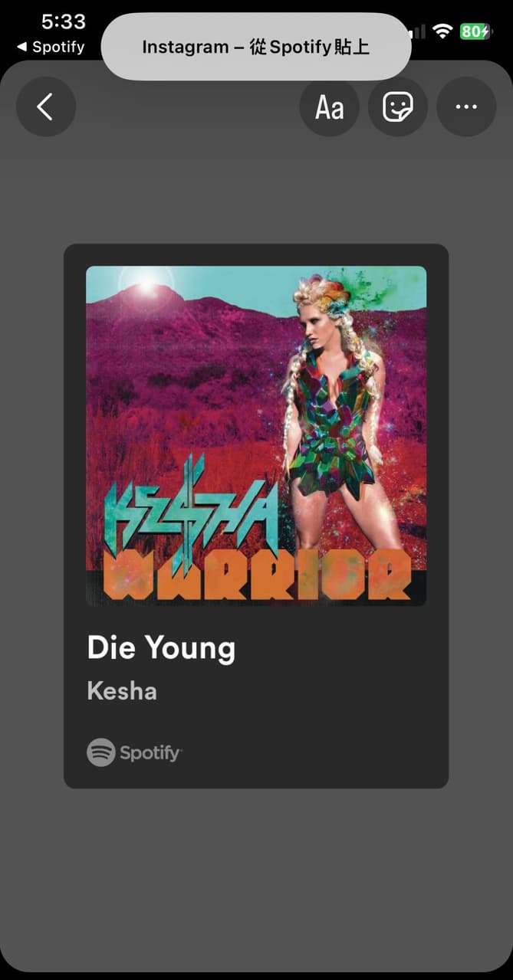Return to Spotify via status bar link
The image size is (513, 980).
pyautogui.click(x=51, y=48)
